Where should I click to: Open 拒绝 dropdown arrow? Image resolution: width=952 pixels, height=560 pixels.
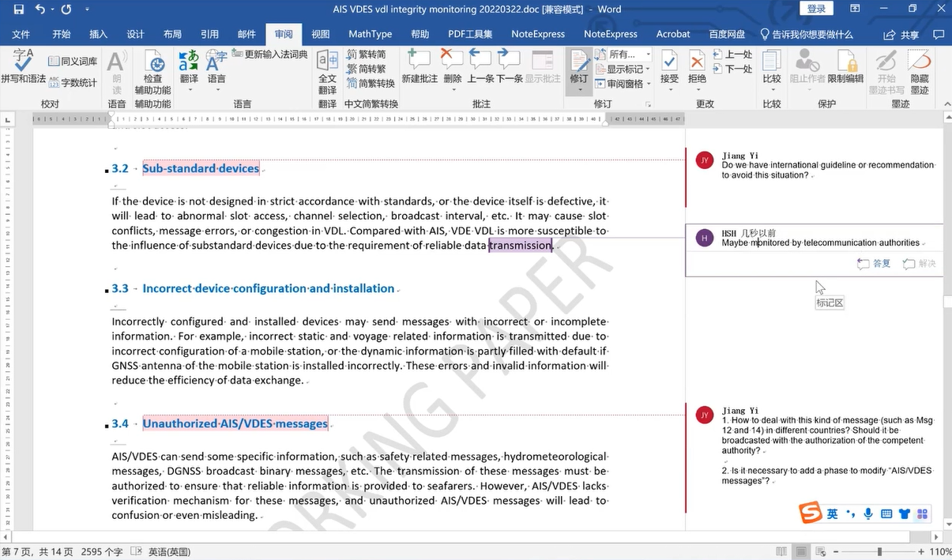(x=697, y=88)
